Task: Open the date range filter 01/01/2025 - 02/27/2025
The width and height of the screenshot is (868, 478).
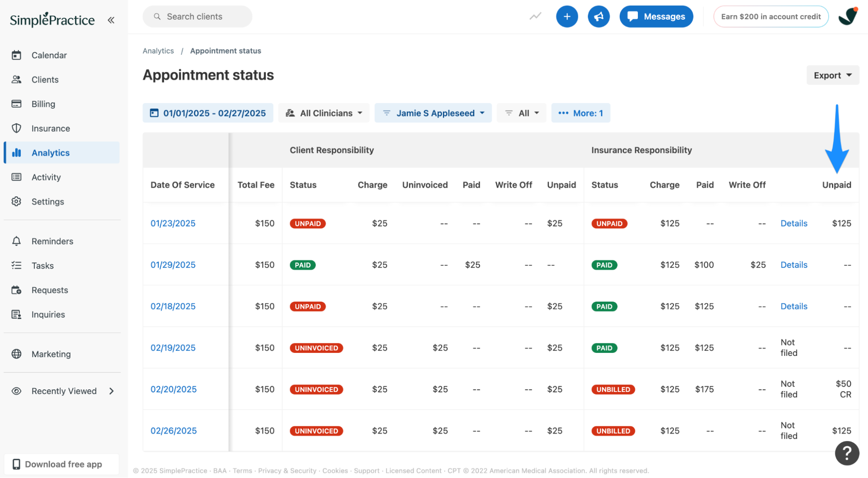Action: point(208,113)
